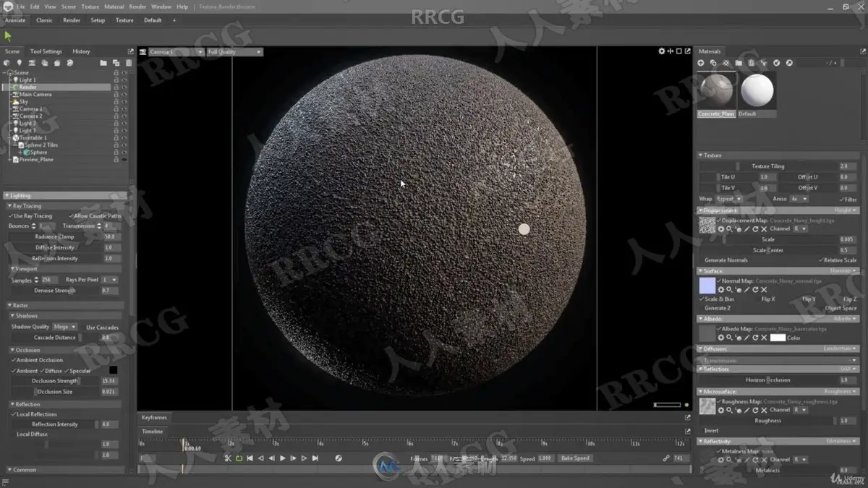Switch to Tool Settings tab
The height and width of the screenshot is (488, 868).
46,51
